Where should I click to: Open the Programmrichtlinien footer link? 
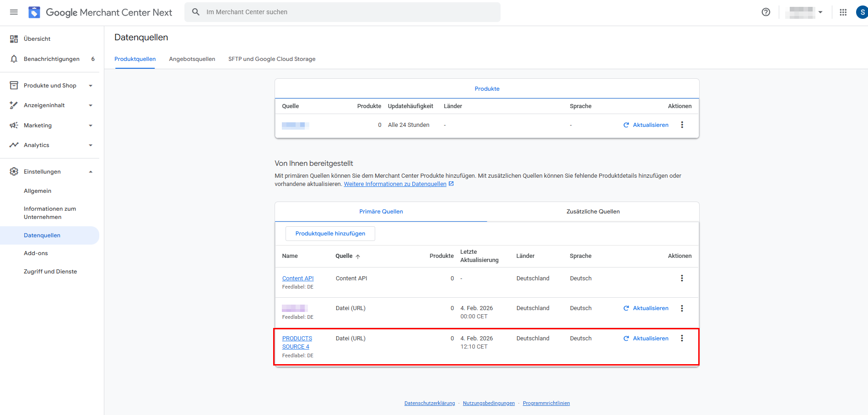[546, 404]
